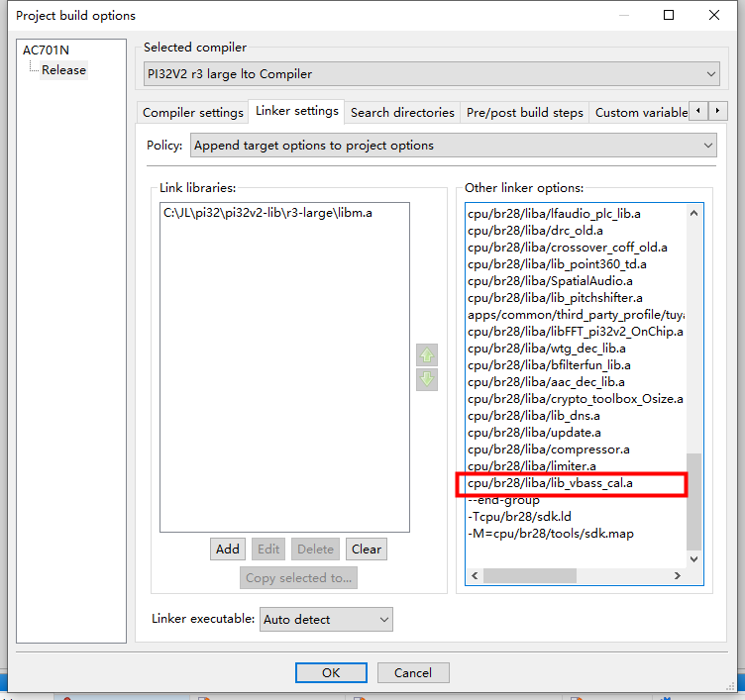745x700 pixels.
Task: Click the lib_vbass_cal.a line
Action: [550, 483]
